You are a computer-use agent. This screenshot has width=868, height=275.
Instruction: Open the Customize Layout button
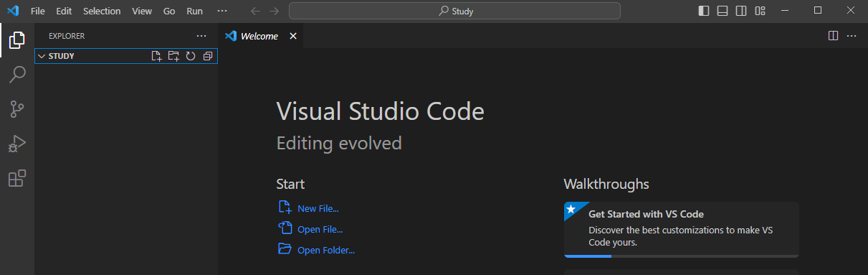[x=760, y=11]
